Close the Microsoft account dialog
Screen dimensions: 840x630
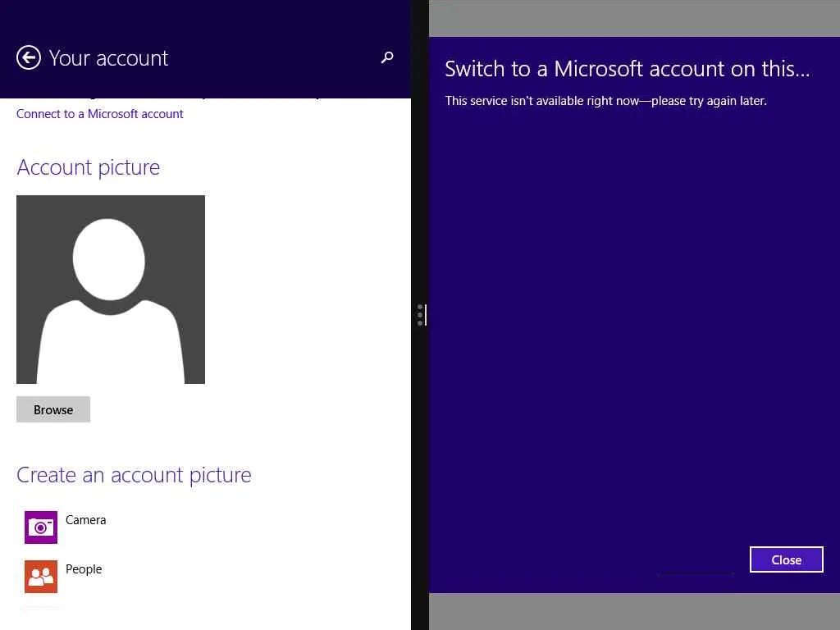pyautogui.click(x=786, y=559)
